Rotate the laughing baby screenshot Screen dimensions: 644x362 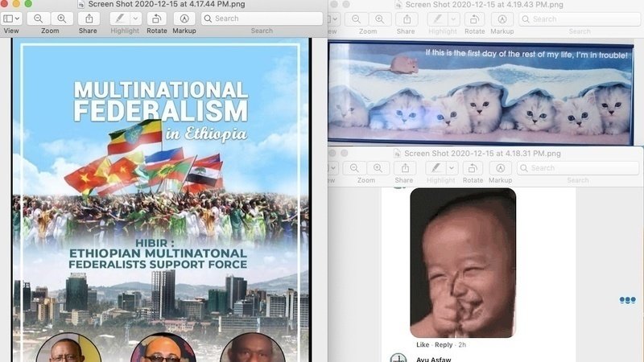click(473, 167)
